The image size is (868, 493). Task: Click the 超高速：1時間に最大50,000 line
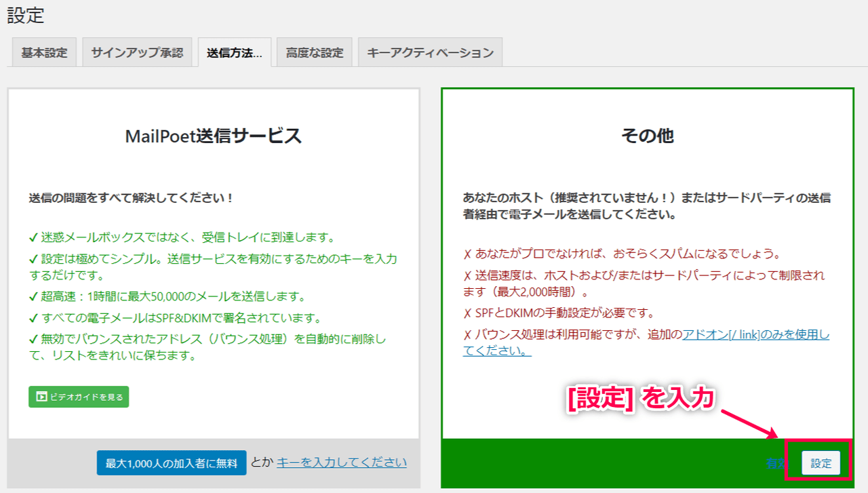point(167,297)
